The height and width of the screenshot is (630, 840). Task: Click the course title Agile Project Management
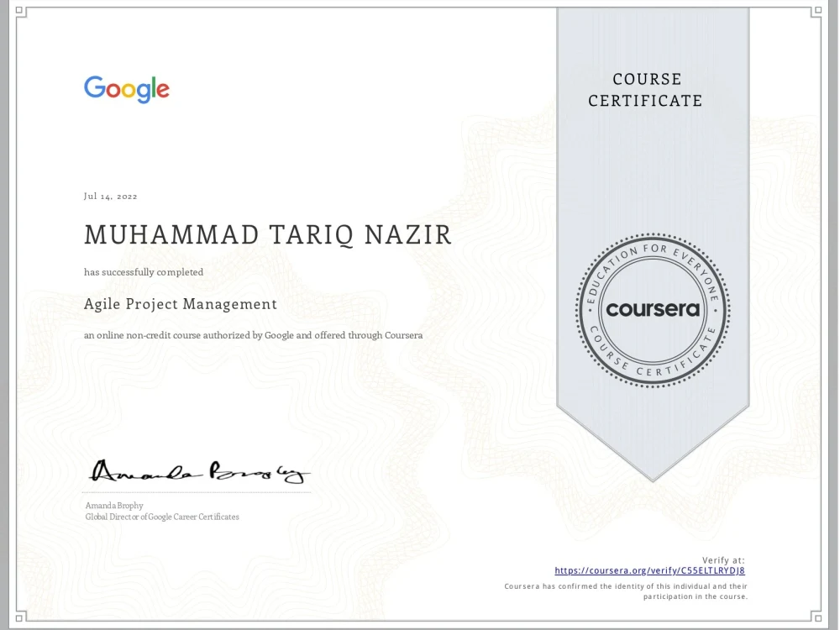[x=181, y=304]
